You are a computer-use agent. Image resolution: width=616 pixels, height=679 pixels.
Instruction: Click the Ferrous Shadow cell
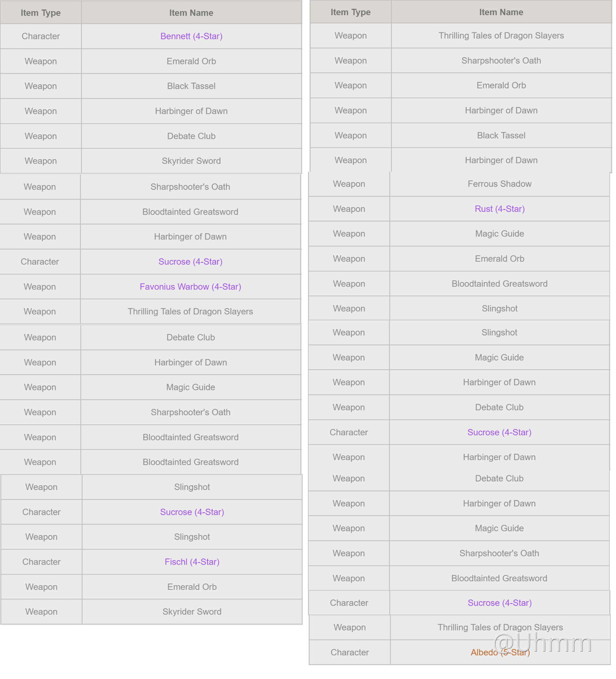pyautogui.click(x=499, y=184)
